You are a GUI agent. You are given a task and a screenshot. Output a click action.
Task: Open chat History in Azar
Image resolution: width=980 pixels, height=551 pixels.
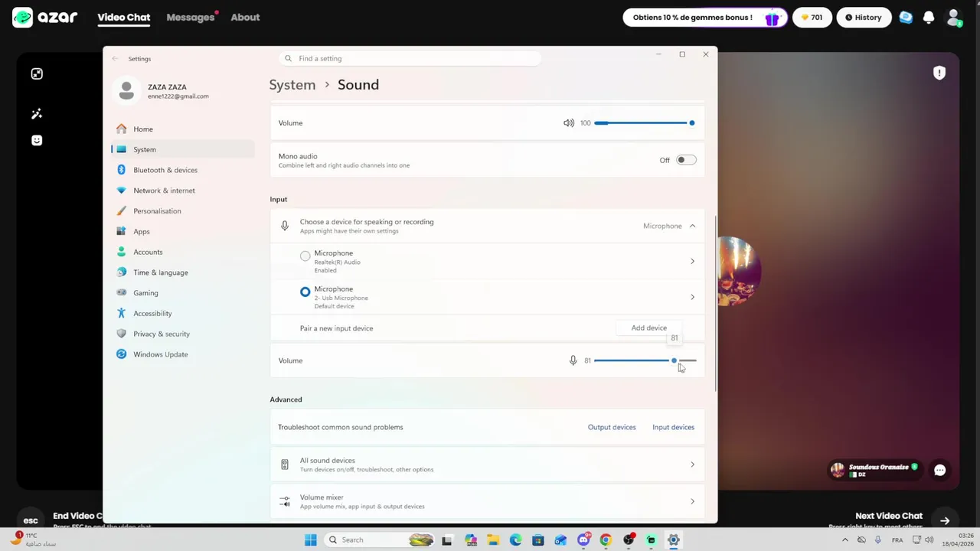pyautogui.click(x=863, y=17)
